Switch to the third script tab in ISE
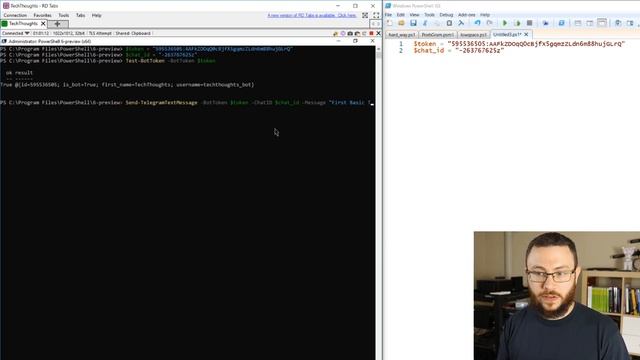640x360 pixels. tap(473, 35)
